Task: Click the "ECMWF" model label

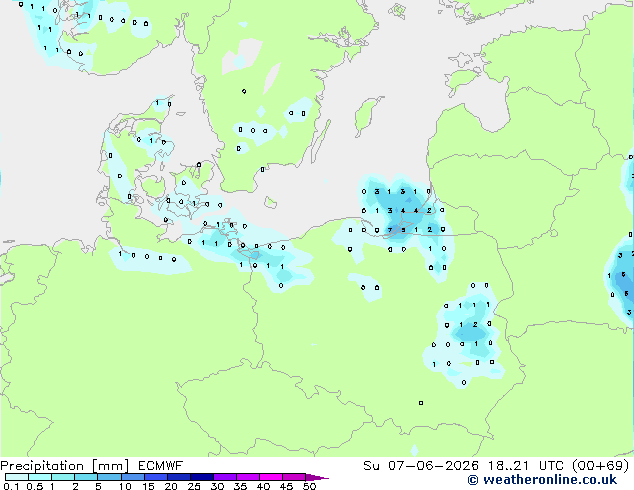Action: coord(161,466)
